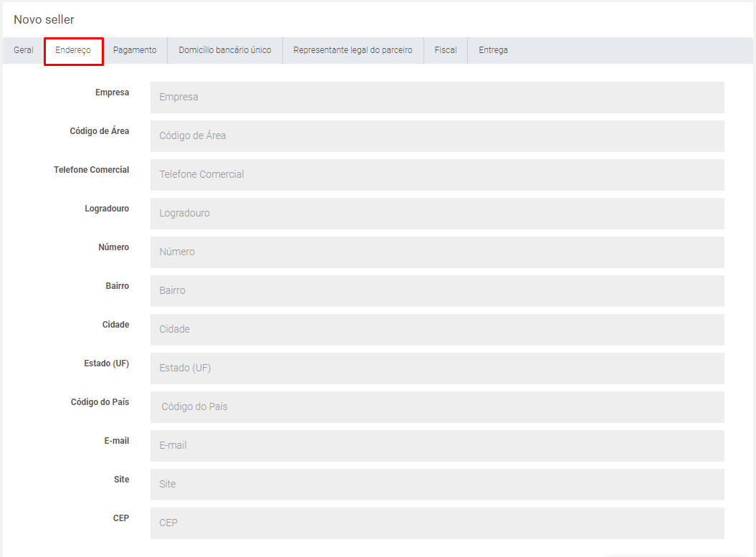Click the Novo seller heading
This screenshot has width=756, height=557.
44,19
